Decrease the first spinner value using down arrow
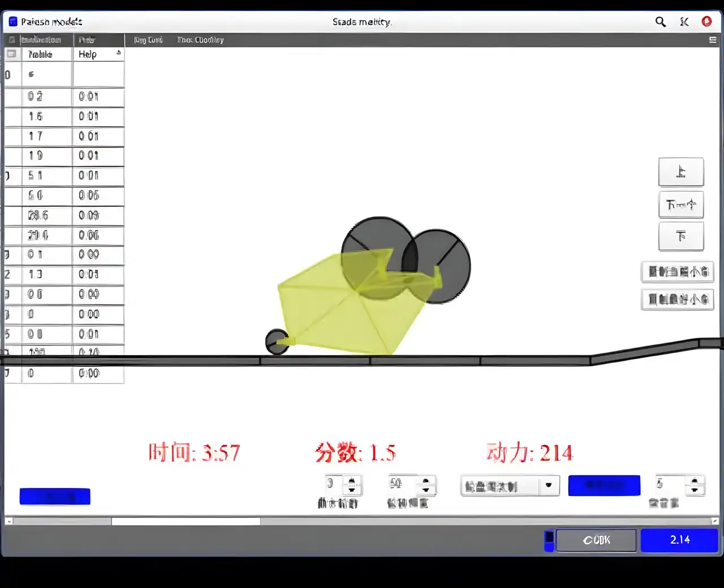 [x=352, y=490]
